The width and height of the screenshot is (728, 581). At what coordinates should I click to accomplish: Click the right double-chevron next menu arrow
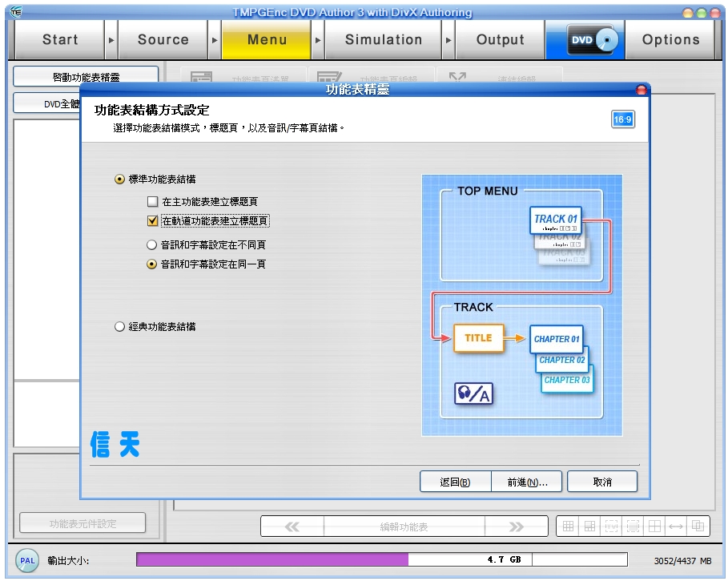[x=516, y=527]
